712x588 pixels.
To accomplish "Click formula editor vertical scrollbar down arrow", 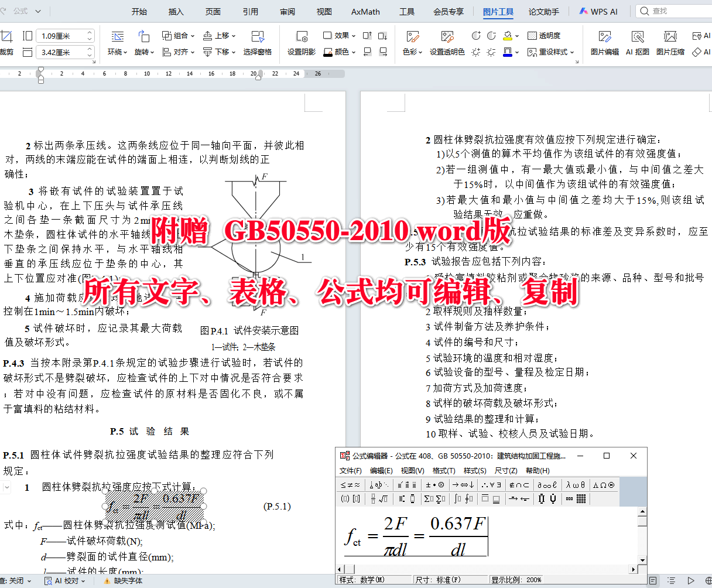I will [x=642, y=560].
